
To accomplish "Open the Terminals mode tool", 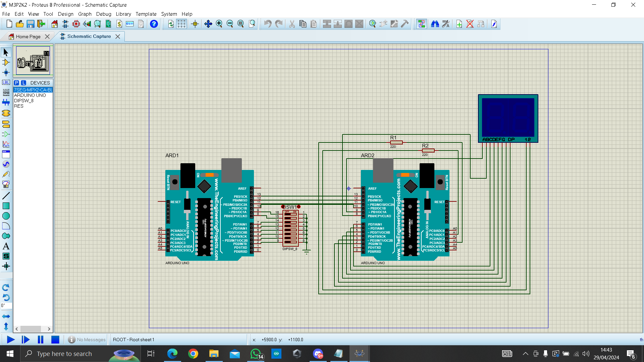I will click(x=6, y=124).
